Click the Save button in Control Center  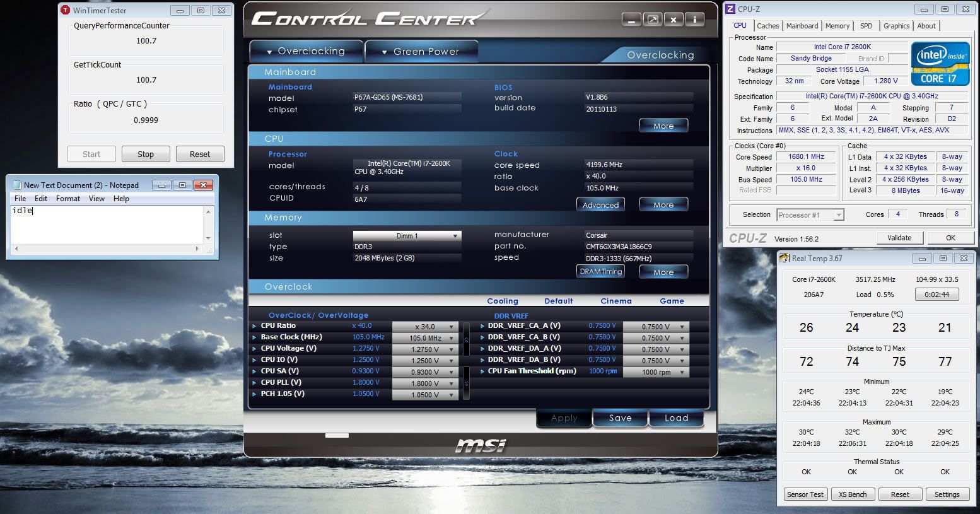click(620, 418)
